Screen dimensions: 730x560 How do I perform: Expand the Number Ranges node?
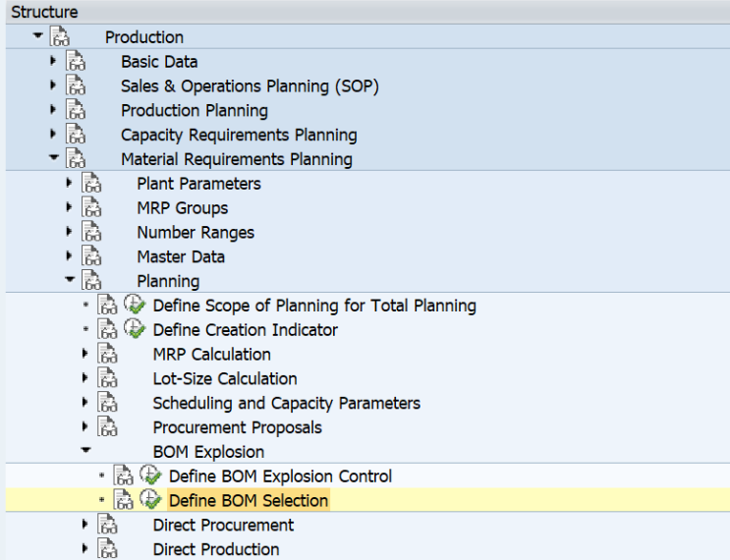pos(69,231)
